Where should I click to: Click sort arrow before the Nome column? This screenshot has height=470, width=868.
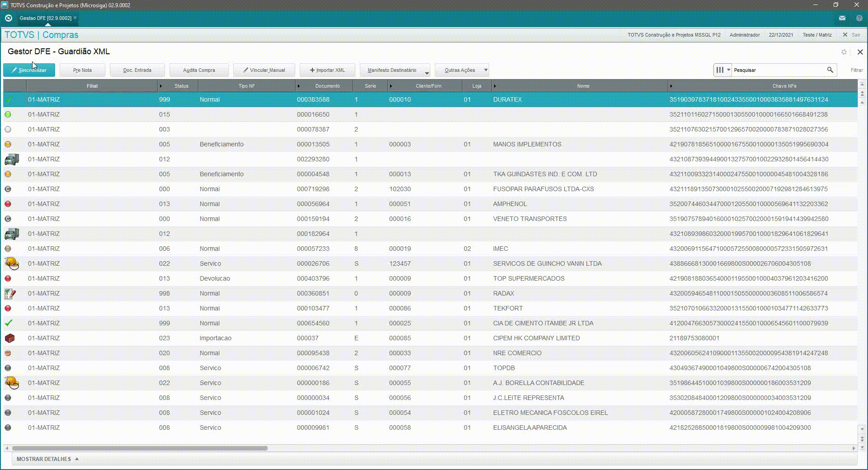(x=495, y=86)
